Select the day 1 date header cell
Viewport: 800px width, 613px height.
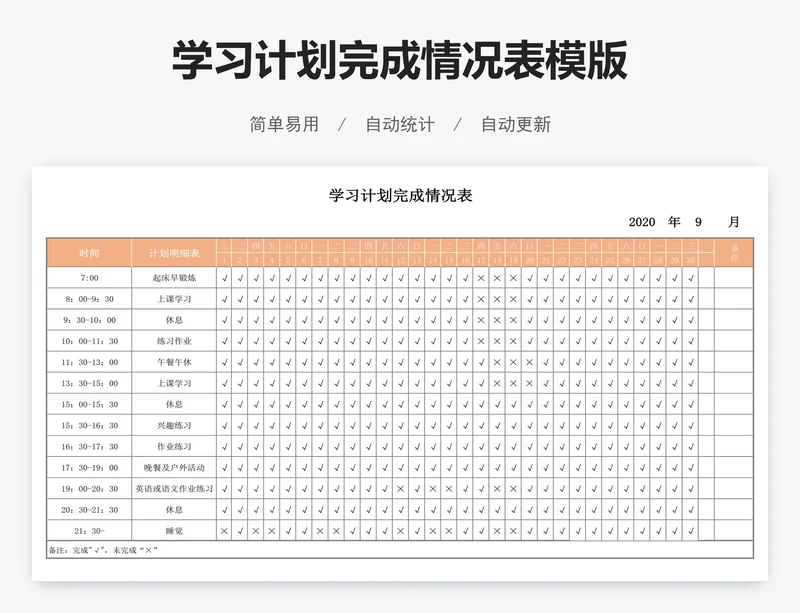[224, 260]
